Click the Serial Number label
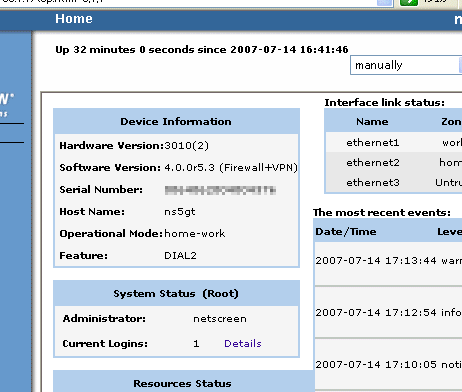The image size is (462, 392). pyautogui.click(x=101, y=189)
